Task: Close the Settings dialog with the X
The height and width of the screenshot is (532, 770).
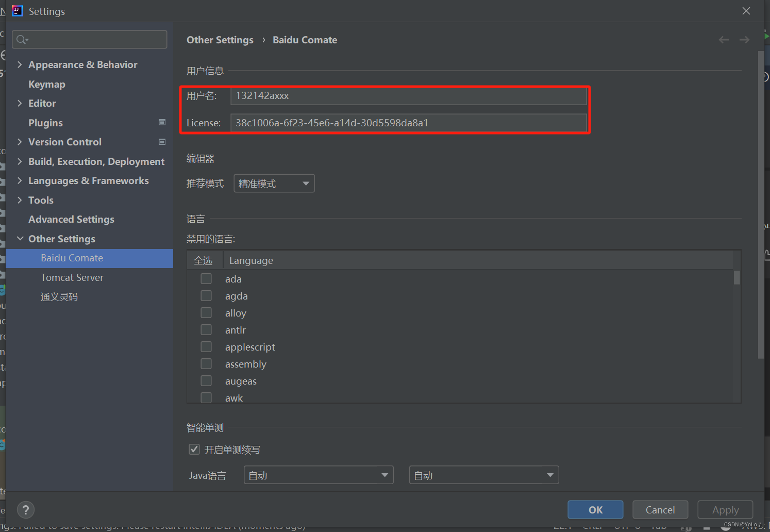Action: (x=746, y=11)
